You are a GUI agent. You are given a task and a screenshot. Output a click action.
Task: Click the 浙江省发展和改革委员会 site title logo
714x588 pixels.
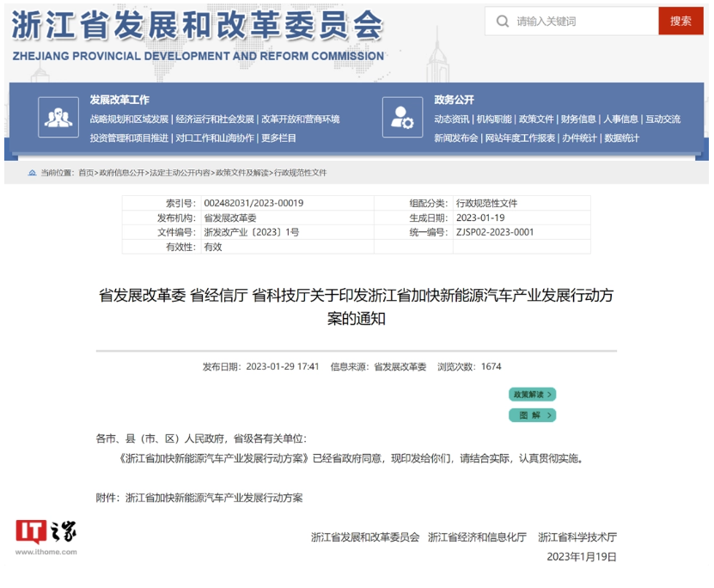[198, 28]
